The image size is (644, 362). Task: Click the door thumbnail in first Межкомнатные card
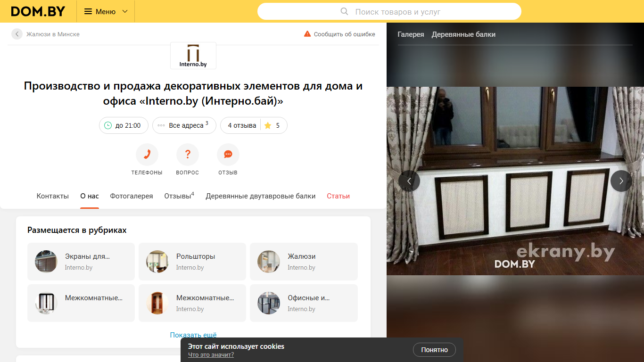tap(46, 303)
